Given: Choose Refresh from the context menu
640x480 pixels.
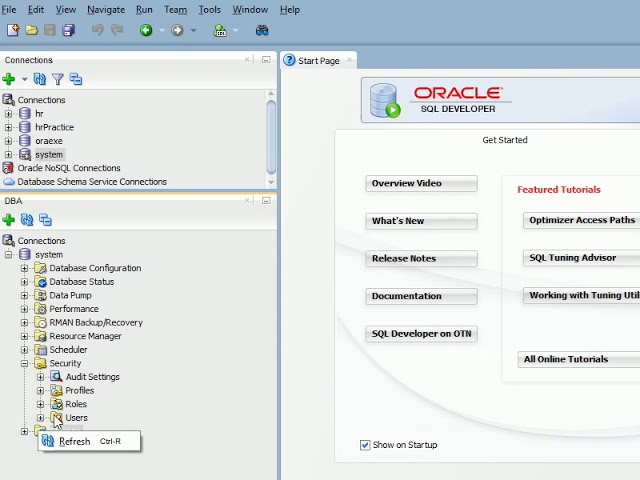Looking at the screenshot, I should 89,441.
